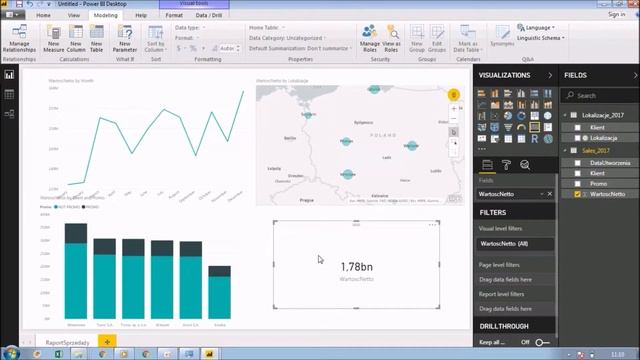Select the Funnel visualization
The image size is (640, 360).
[508, 127]
